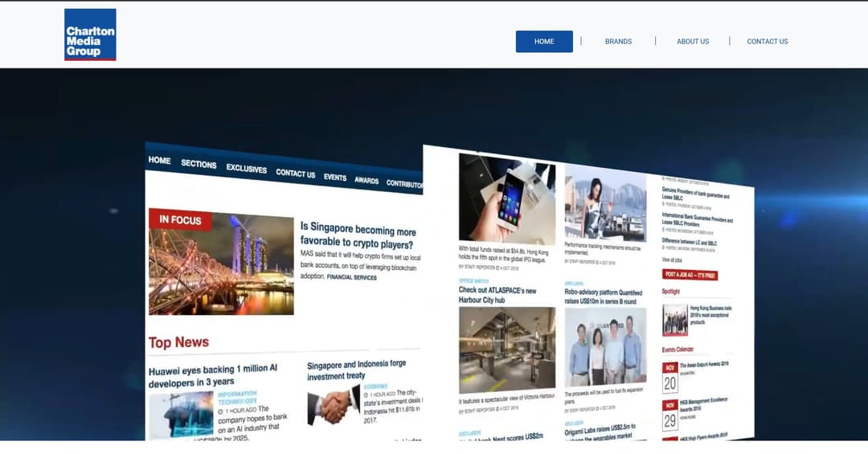Open the Singapore and Indonesia investment treaty headline
This screenshot has width=868, height=454.
356,370
